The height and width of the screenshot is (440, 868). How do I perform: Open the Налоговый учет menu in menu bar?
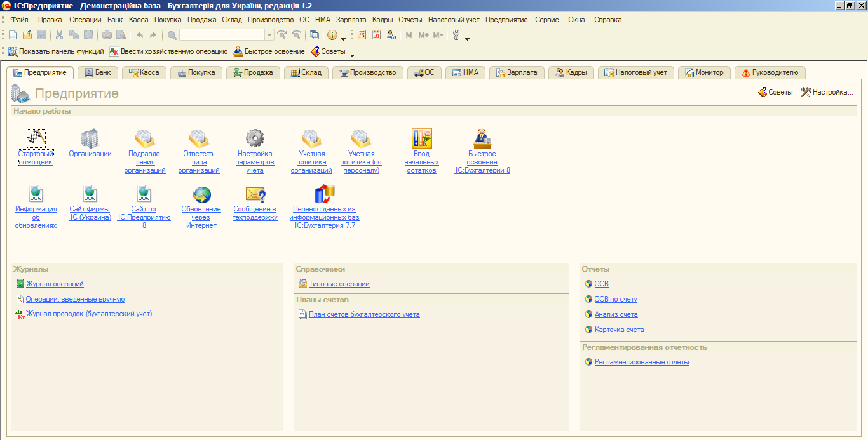[x=454, y=20]
